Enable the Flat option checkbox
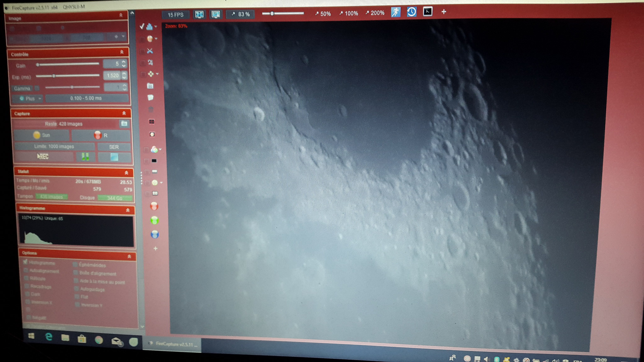The height and width of the screenshot is (362, 644). coord(76,297)
